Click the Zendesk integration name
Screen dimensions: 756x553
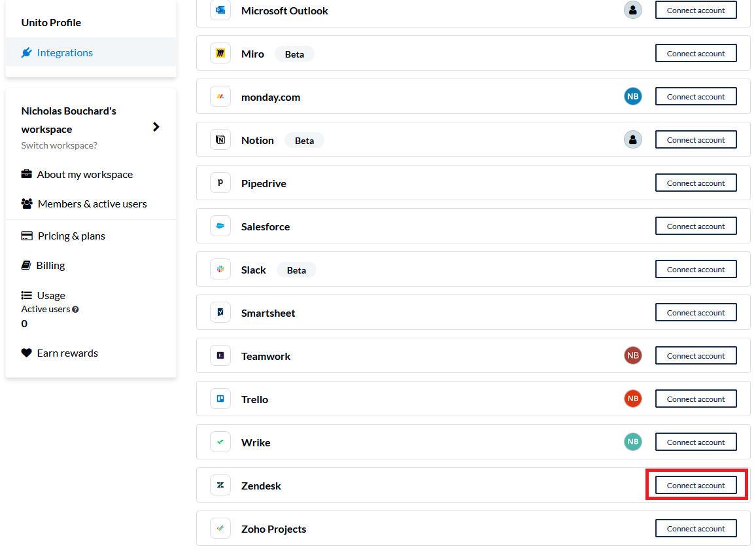pyautogui.click(x=261, y=486)
